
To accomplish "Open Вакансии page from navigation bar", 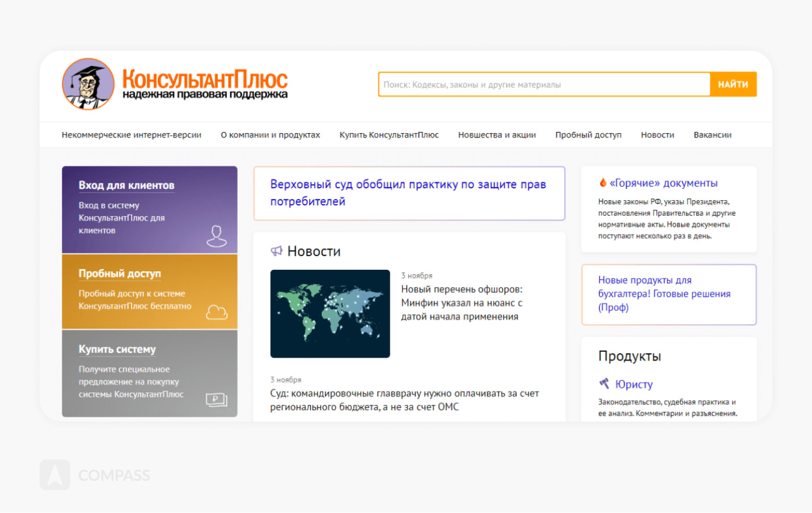I will coord(712,135).
